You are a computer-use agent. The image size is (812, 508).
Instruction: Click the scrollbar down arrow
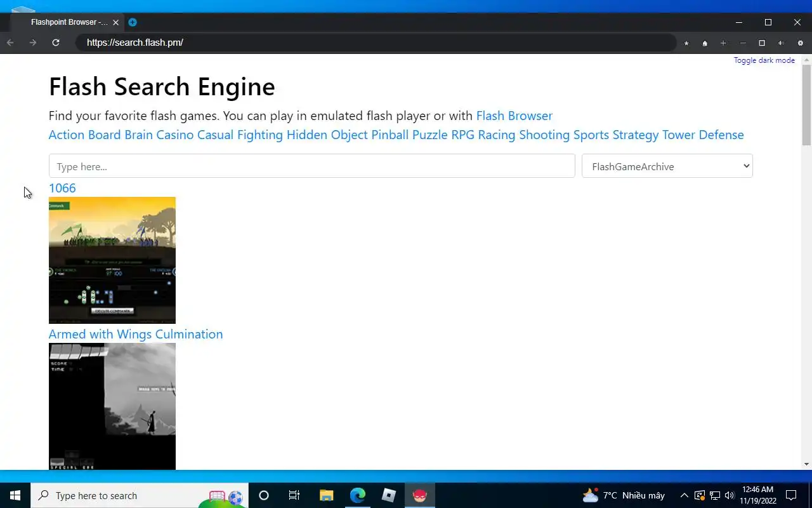tap(806, 464)
